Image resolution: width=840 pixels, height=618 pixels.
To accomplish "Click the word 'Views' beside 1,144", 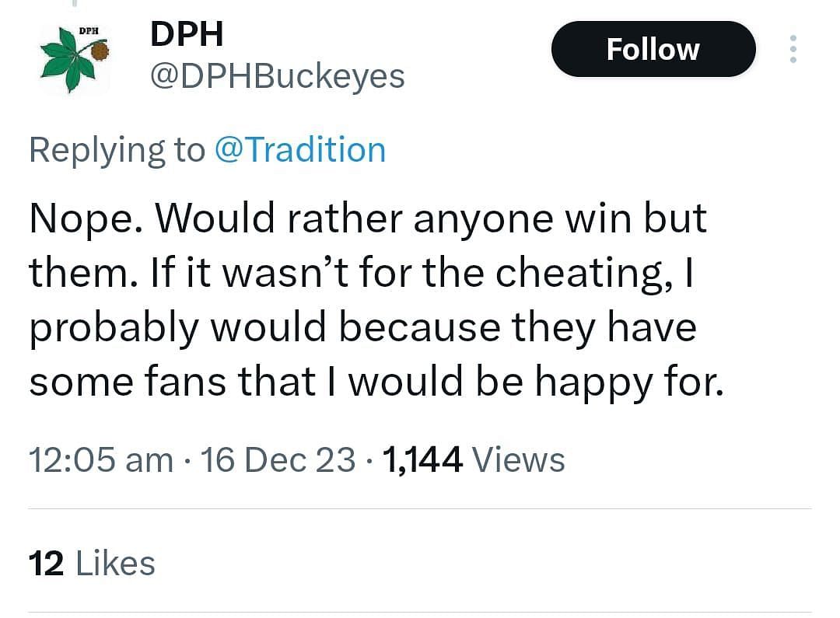I will (518, 459).
